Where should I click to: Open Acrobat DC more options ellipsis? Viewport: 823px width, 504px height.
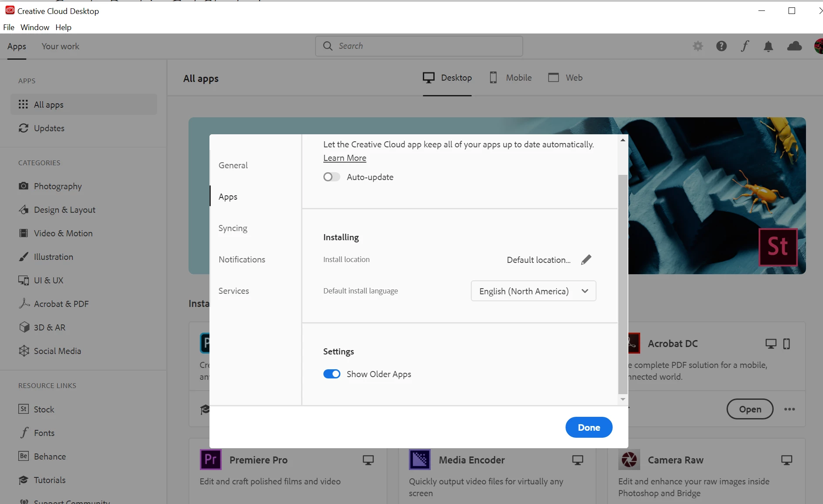(789, 409)
